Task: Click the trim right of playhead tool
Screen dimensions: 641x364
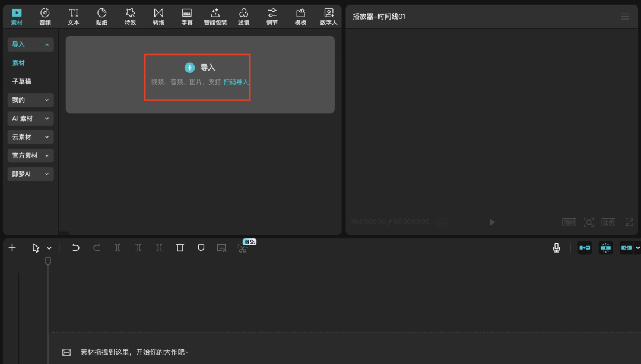Action: tap(159, 248)
